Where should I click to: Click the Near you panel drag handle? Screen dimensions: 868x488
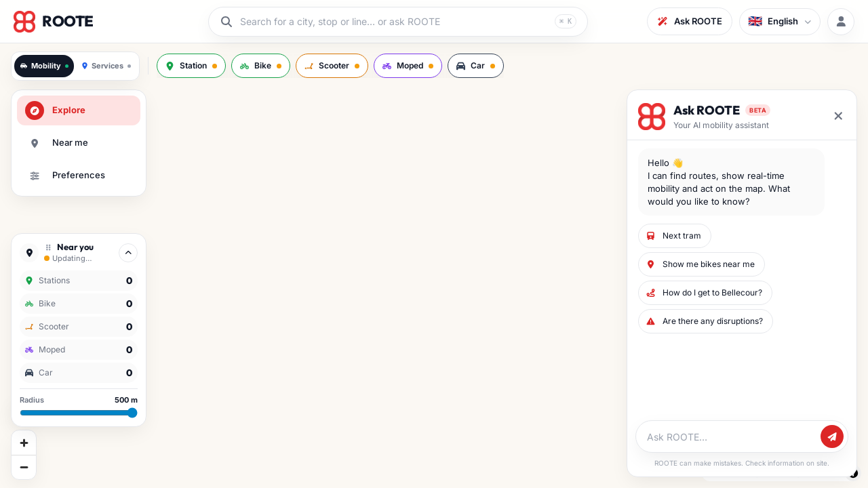pos(48,247)
